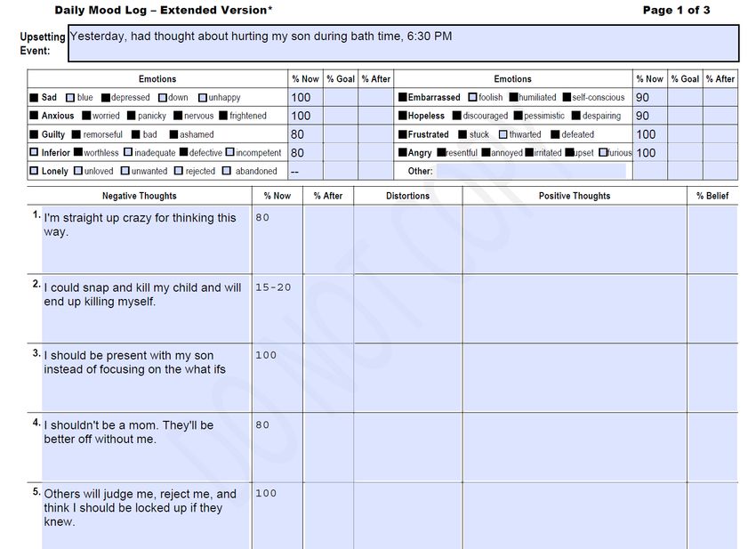Focus the % Belief field for thought 3
Image resolution: width=756 pixels, height=549 pixels.
click(x=712, y=378)
